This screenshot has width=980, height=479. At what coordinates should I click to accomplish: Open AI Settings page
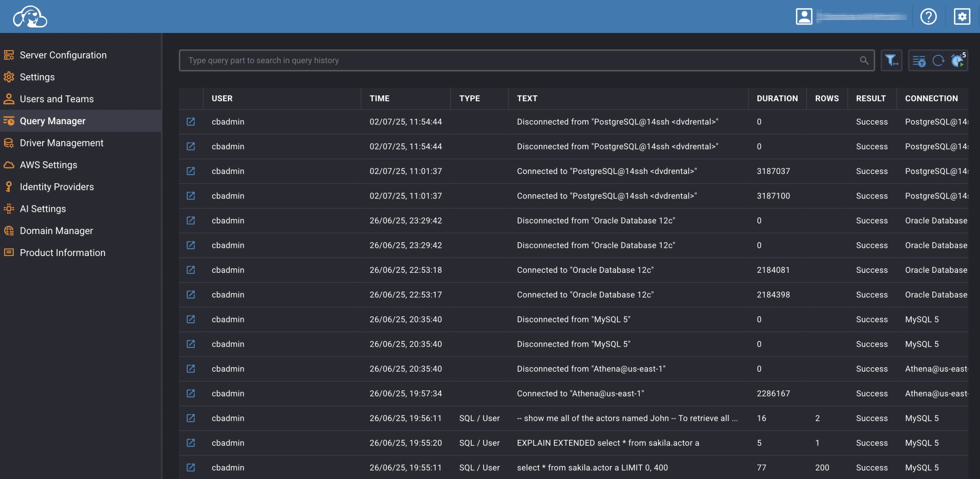[x=43, y=209]
